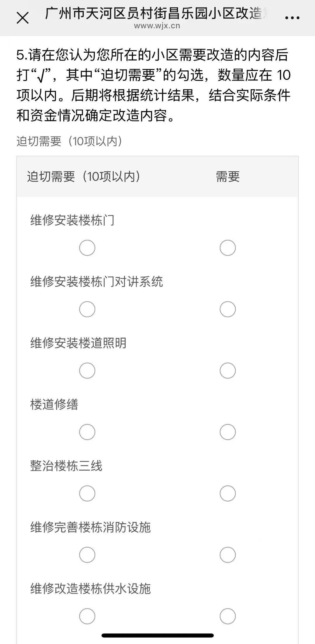Screen dimensions: 315x644
Task: Tap the 需要 column header
Action: click(228, 177)
